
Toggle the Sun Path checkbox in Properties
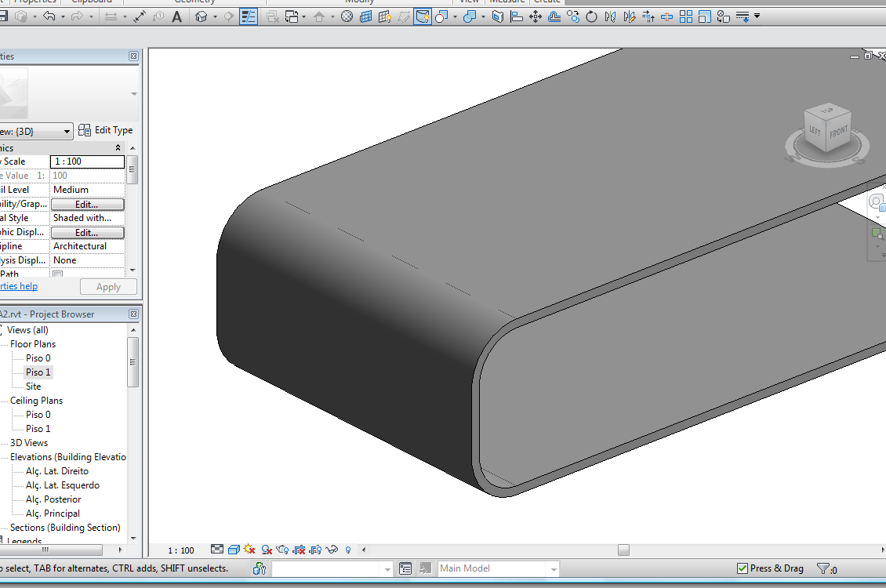click(x=57, y=274)
